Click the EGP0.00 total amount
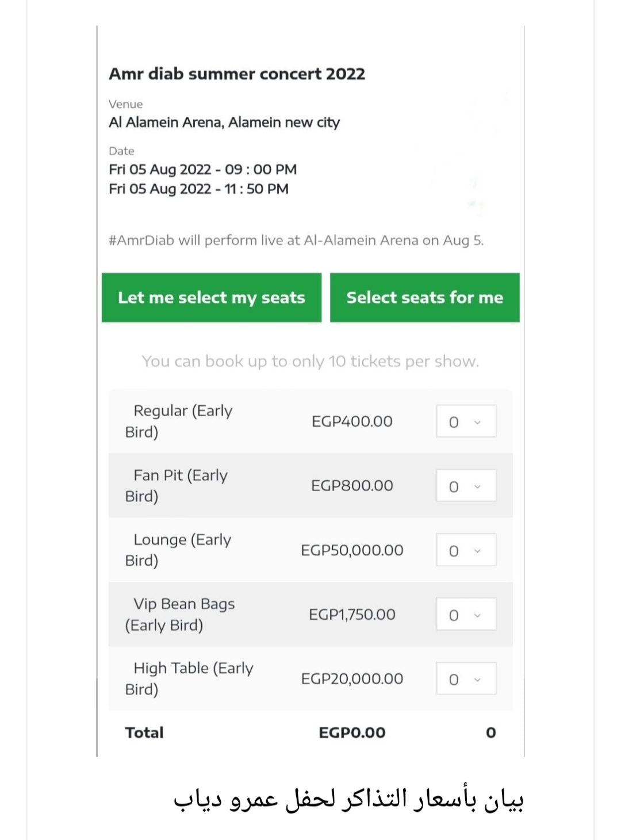The image size is (621, 840). coord(352,732)
